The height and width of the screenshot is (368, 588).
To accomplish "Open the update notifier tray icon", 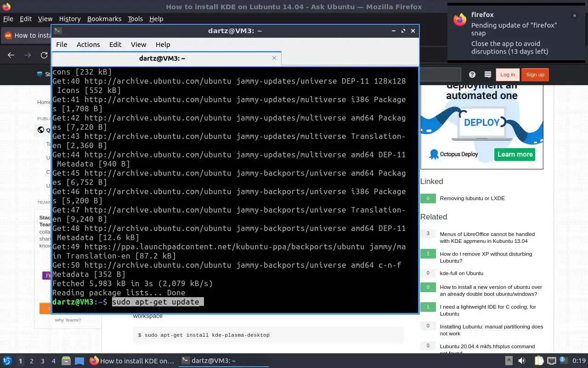I will [564, 361].
